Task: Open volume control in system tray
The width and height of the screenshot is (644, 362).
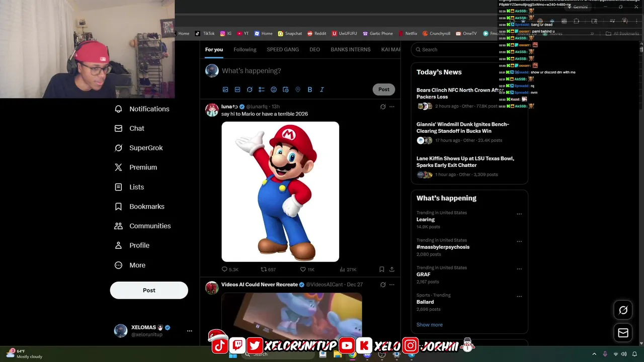Action: 624,354
